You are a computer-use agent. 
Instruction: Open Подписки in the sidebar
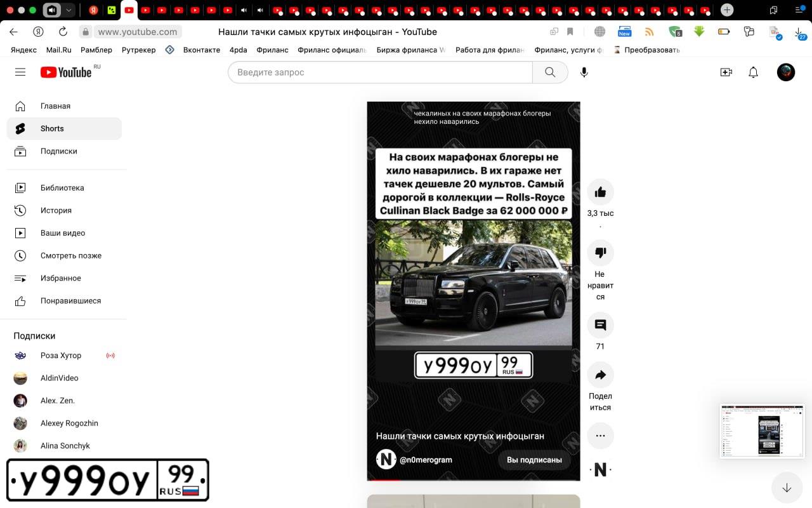pyautogui.click(x=63, y=151)
